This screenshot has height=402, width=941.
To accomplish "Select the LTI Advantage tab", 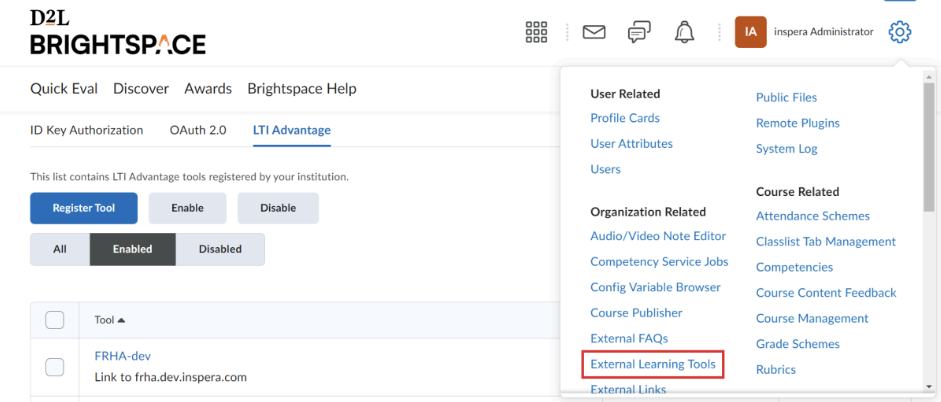I will click(292, 130).
